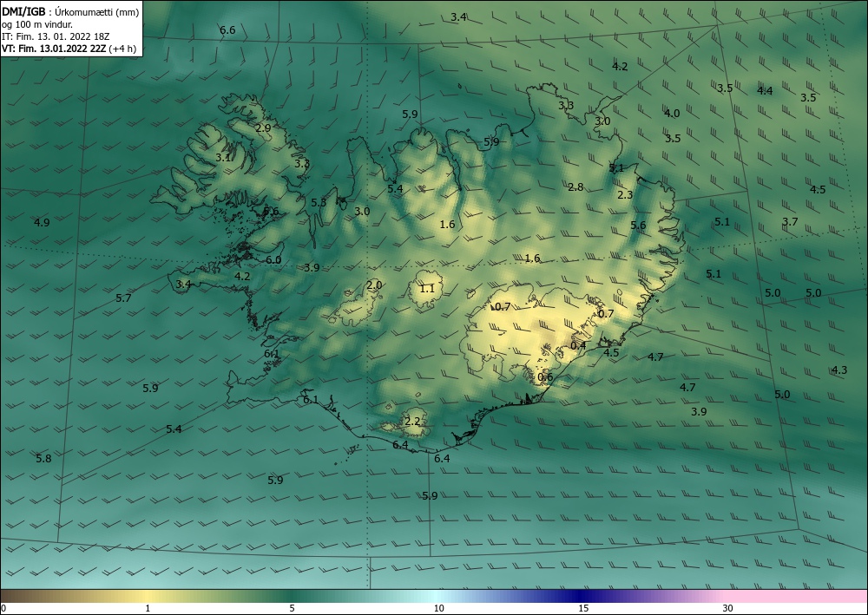The height and width of the screenshot is (615, 868).
Task: Click the title text 'DMI/IGB : Úrkomumætti (mm)'
Action: [x=70, y=11]
